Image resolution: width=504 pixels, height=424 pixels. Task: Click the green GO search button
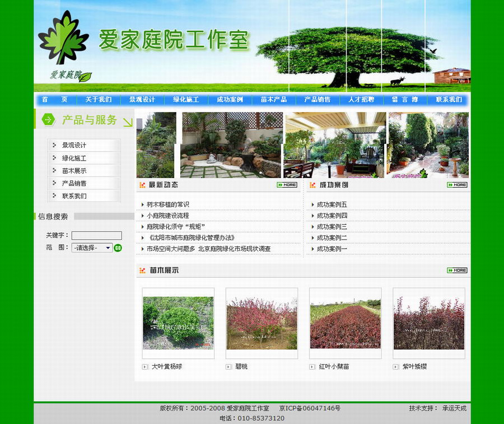tap(118, 248)
